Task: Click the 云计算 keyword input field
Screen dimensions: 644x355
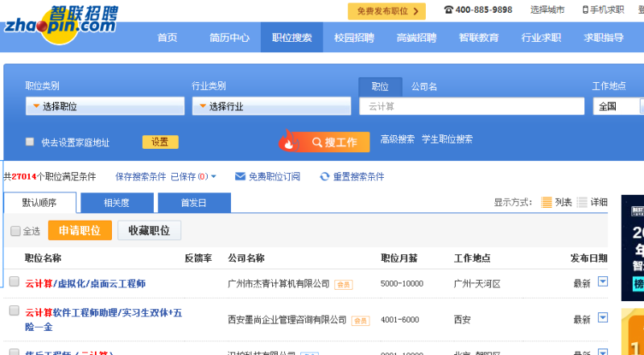Action: click(472, 106)
